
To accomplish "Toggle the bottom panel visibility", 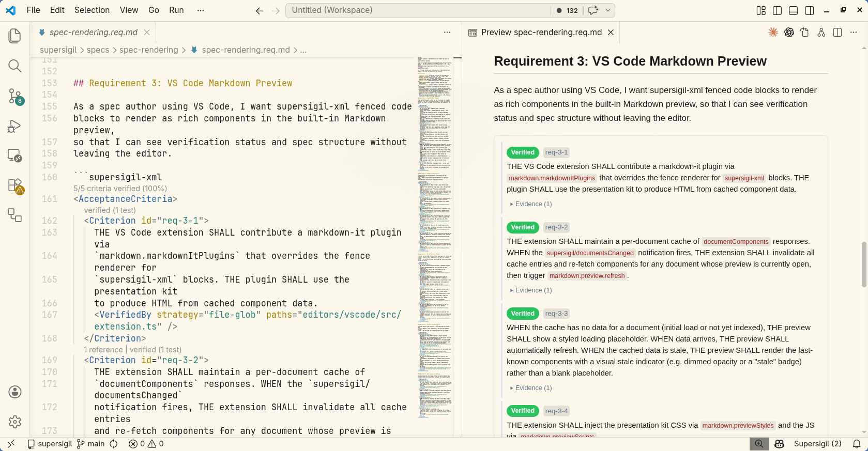I will click(x=793, y=10).
